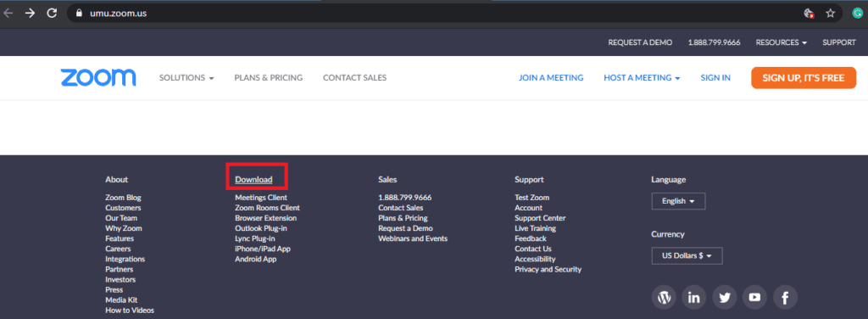Expand the Host a Meeting menu
The height and width of the screenshot is (319, 868).
tap(642, 78)
